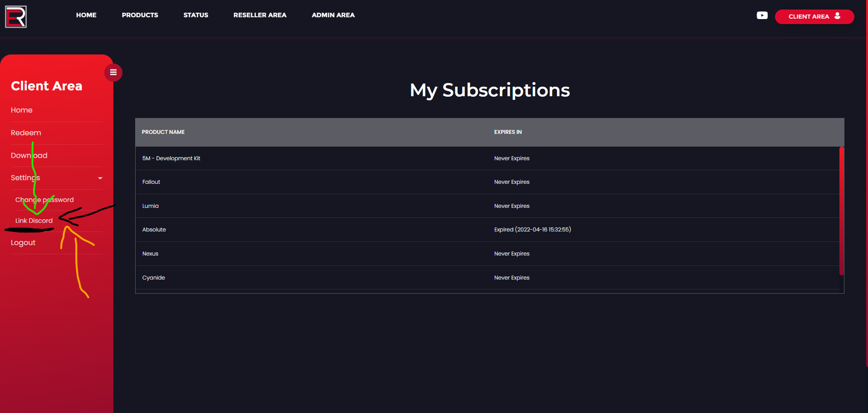
Task: Click the R logo in the header
Action: coord(16,17)
